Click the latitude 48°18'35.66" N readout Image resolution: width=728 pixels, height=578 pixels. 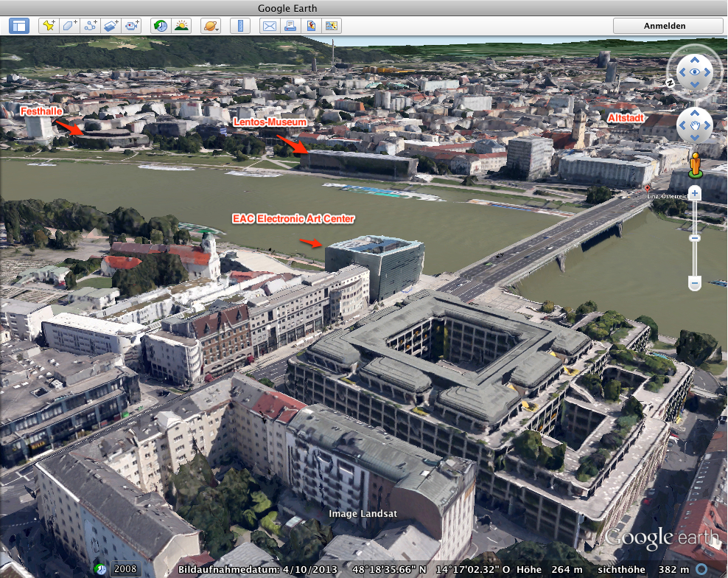click(x=389, y=570)
